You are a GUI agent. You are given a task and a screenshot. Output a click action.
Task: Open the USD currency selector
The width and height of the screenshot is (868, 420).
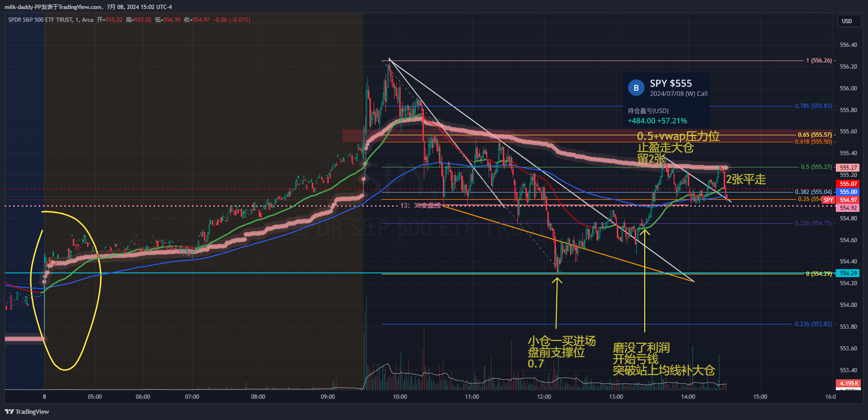pyautogui.click(x=847, y=21)
